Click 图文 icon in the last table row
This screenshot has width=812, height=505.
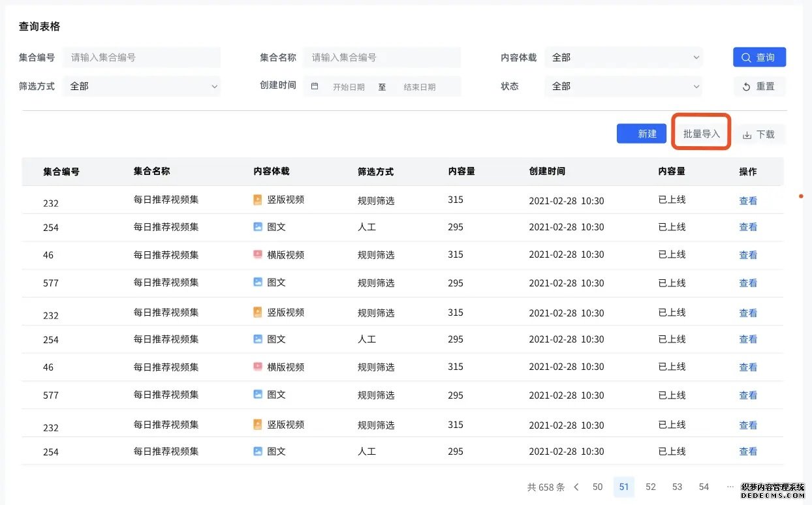pos(258,451)
